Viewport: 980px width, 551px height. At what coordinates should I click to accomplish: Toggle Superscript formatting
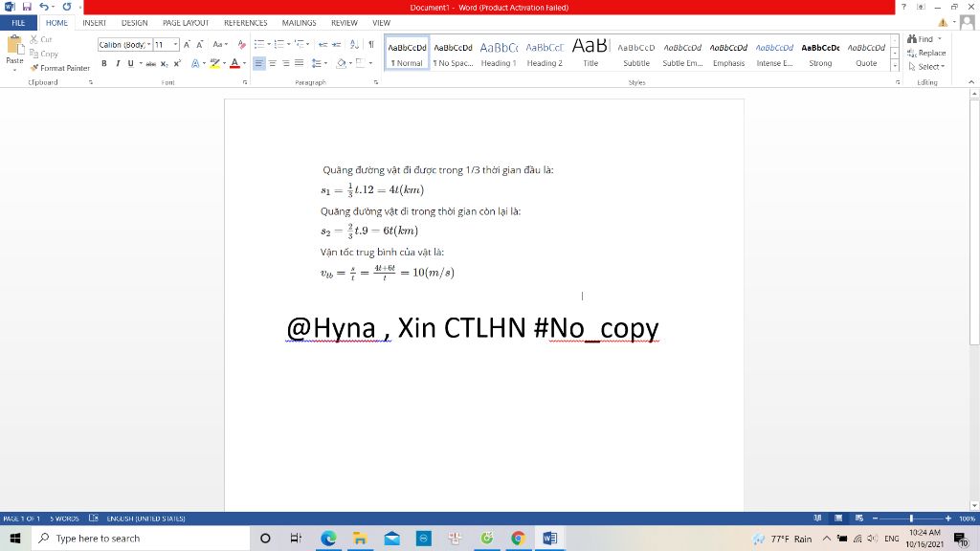click(177, 63)
